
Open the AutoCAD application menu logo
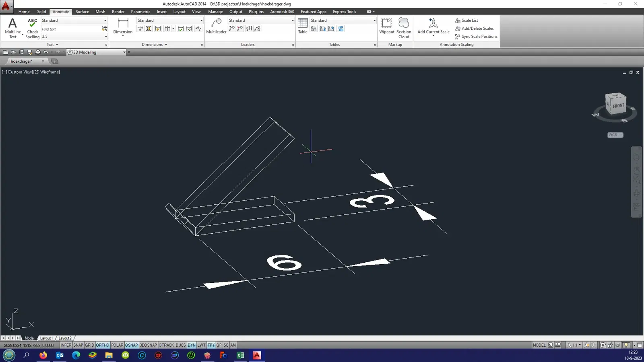click(6, 6)
